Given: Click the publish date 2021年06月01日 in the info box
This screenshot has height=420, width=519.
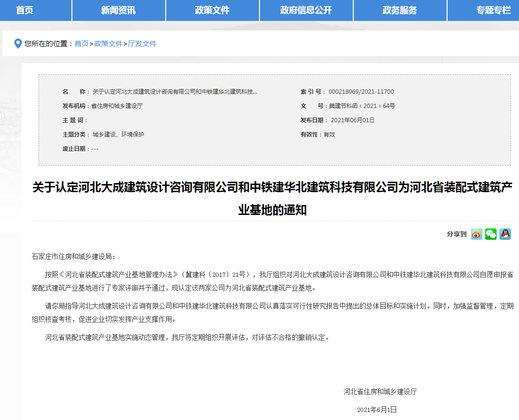Looking at the screenshot, I should pyautogui.click(x=352, y=120).
